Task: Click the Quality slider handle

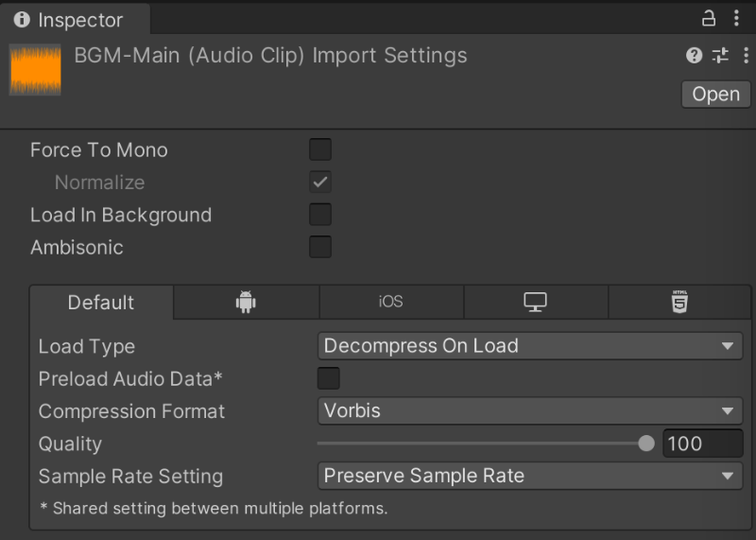Action: tap(646, 444)
